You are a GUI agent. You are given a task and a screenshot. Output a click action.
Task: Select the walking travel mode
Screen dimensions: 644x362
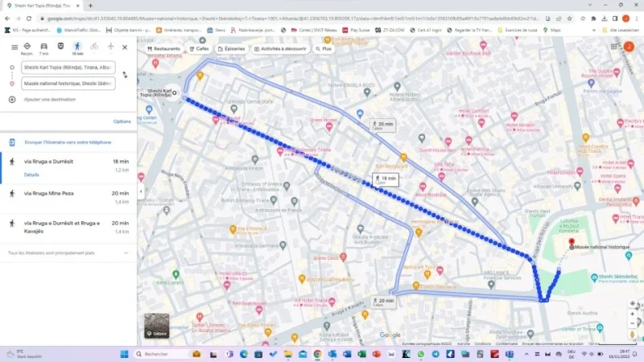tap(77, 47)
